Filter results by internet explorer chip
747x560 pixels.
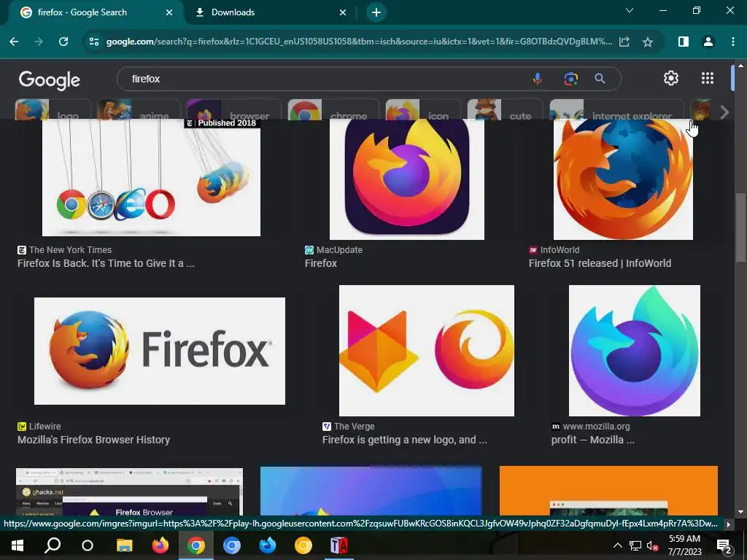pos(616,109)
